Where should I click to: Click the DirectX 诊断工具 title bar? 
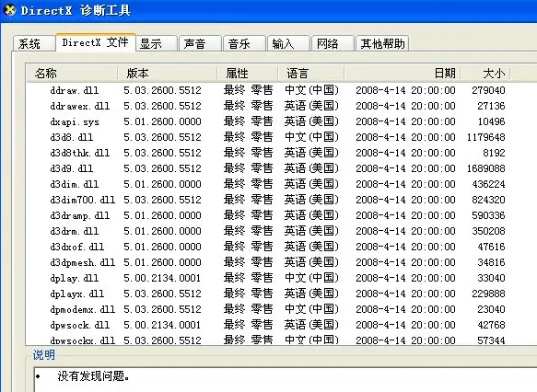click(269, 11)
